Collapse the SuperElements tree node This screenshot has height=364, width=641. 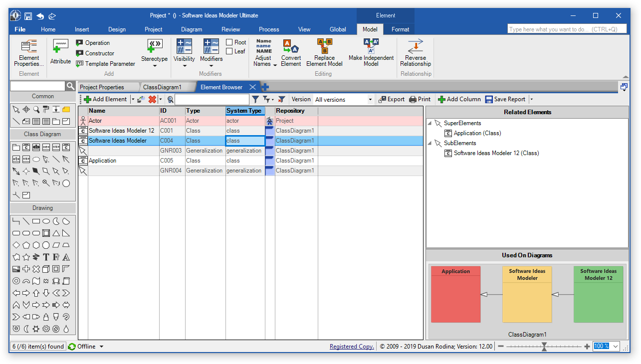(429, 123)
